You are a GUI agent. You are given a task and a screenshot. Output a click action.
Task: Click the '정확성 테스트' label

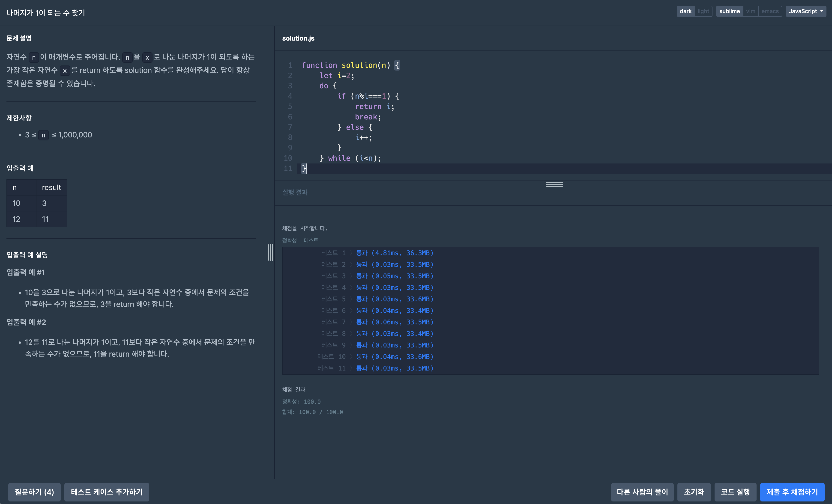(300, 240)
